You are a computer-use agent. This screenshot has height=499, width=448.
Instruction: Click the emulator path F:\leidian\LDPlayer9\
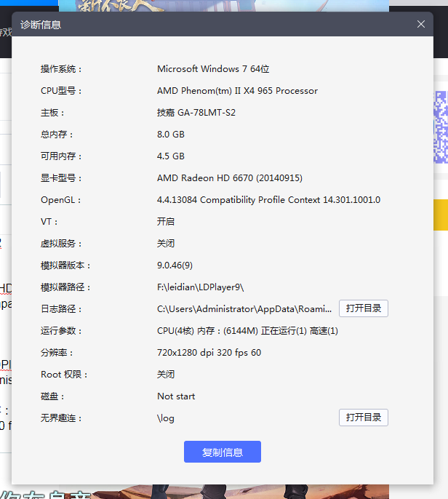pyautogui.click(x=200, y=287)
